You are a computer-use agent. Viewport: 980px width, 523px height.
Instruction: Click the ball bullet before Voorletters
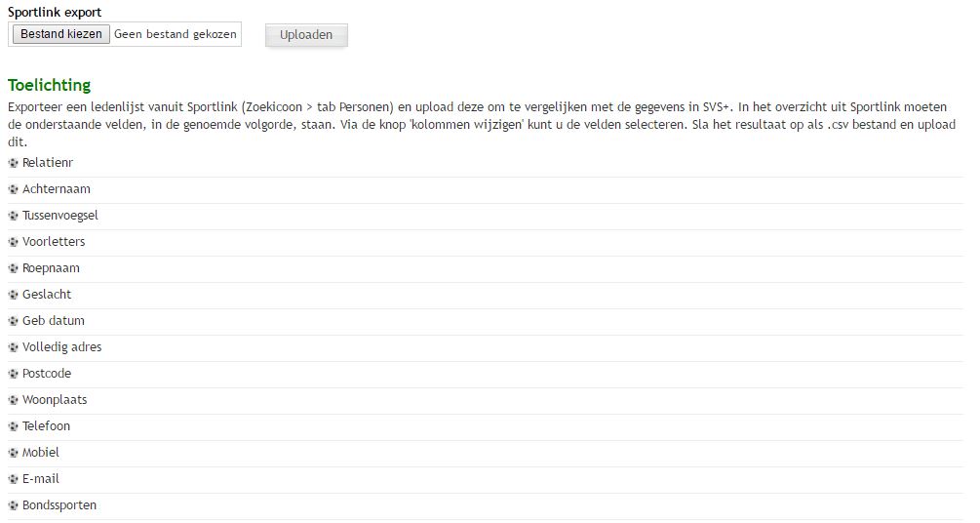tap(14, 242)
